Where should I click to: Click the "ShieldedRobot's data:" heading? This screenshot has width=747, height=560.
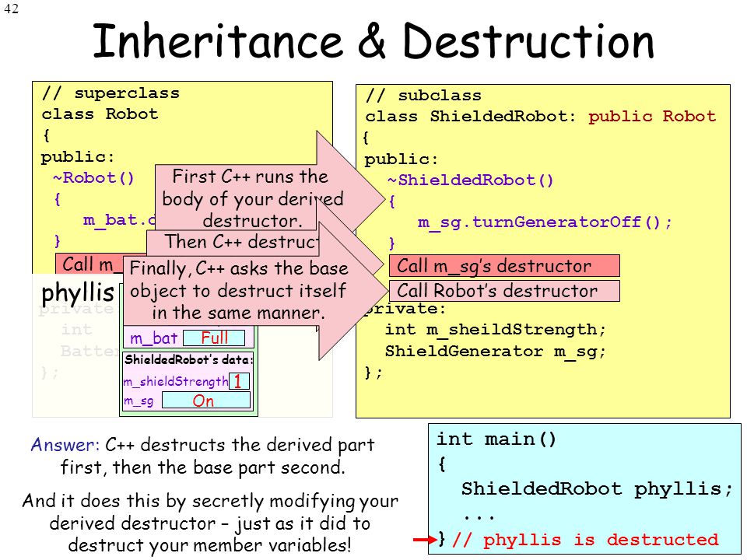(188, 359)
